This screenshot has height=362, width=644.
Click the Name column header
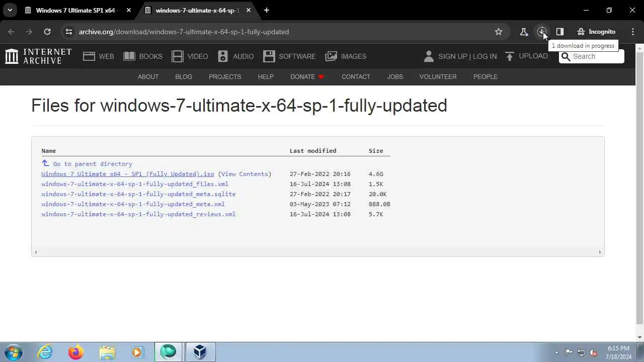click(x=48, y=151)
